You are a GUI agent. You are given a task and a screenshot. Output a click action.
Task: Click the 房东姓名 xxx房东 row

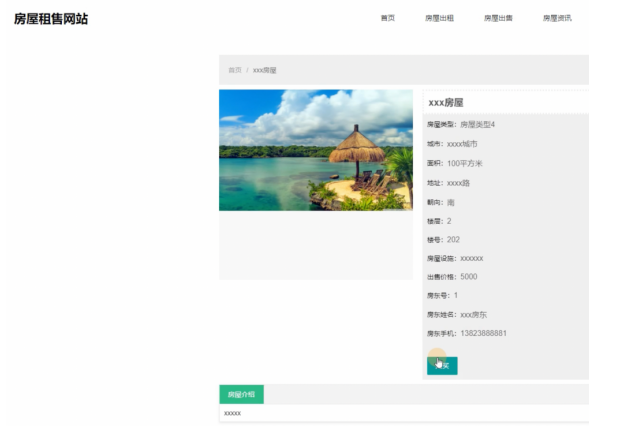click(x=457, y=315)
